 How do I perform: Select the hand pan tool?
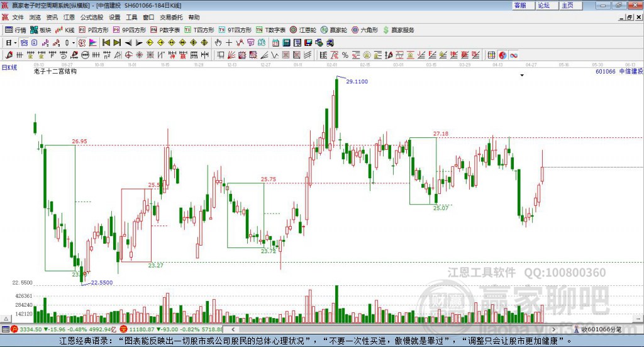point(218,43)
